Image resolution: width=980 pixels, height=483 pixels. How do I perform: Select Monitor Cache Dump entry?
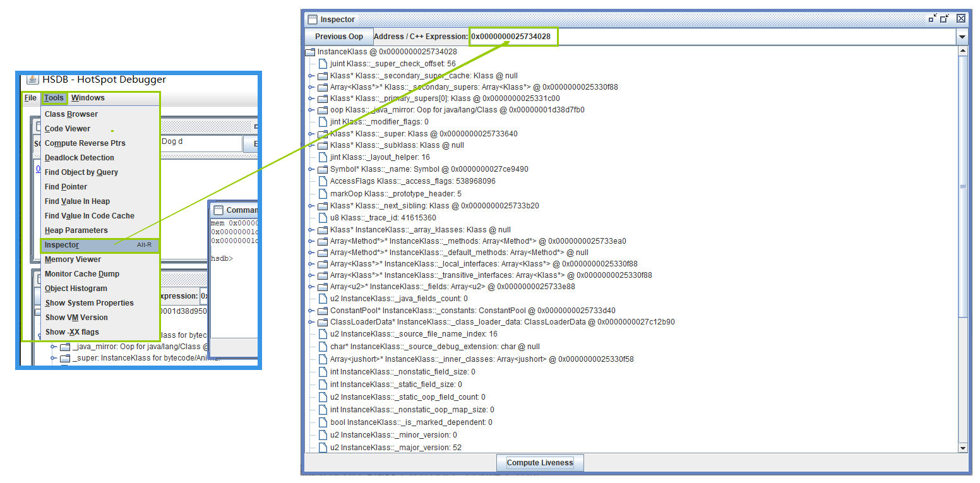tap(100, 274)
